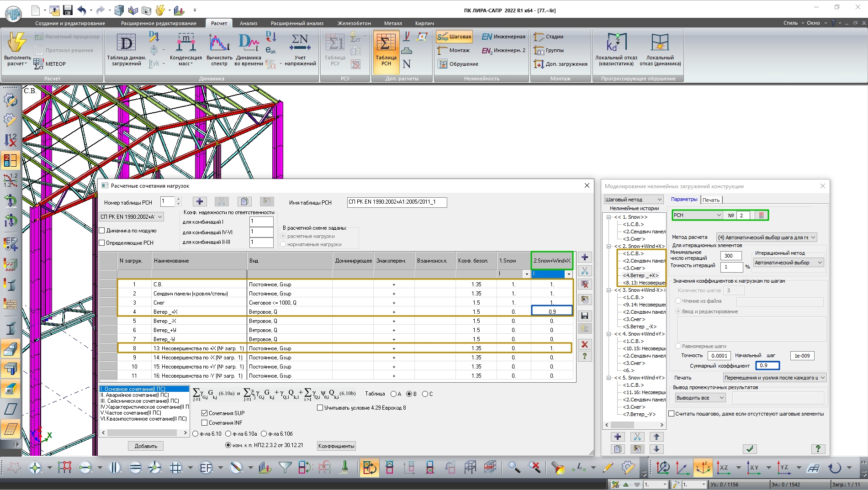The image size is (868, 490).
Task: Collapse the 2. Snow+Wind+X tree node
Action: tap(609, 246)
